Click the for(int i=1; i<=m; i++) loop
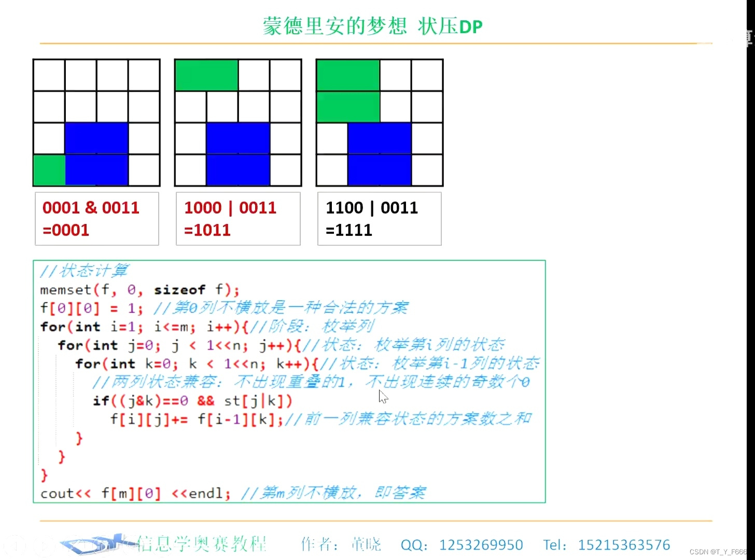This screenshot has height=560, width=755. (x=145, y=327)
